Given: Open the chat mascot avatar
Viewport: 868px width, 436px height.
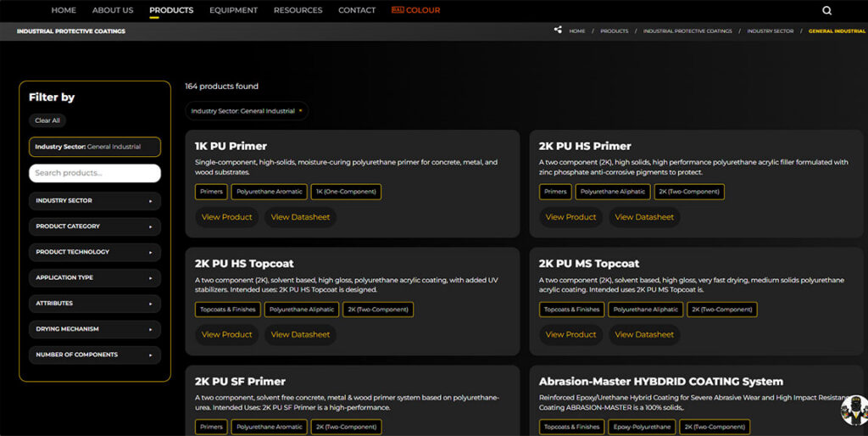Looking at the screenshot, I should click(x=854, y=411).
